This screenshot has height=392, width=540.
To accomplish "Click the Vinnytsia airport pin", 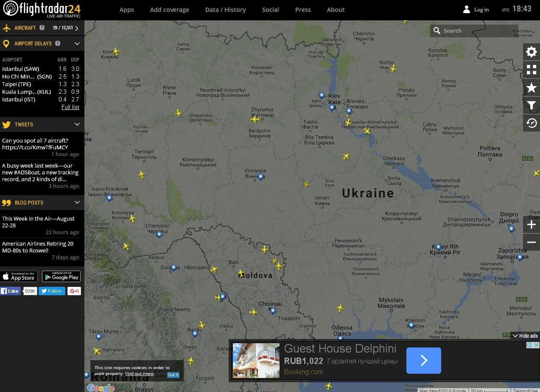I will pos(260,177).
